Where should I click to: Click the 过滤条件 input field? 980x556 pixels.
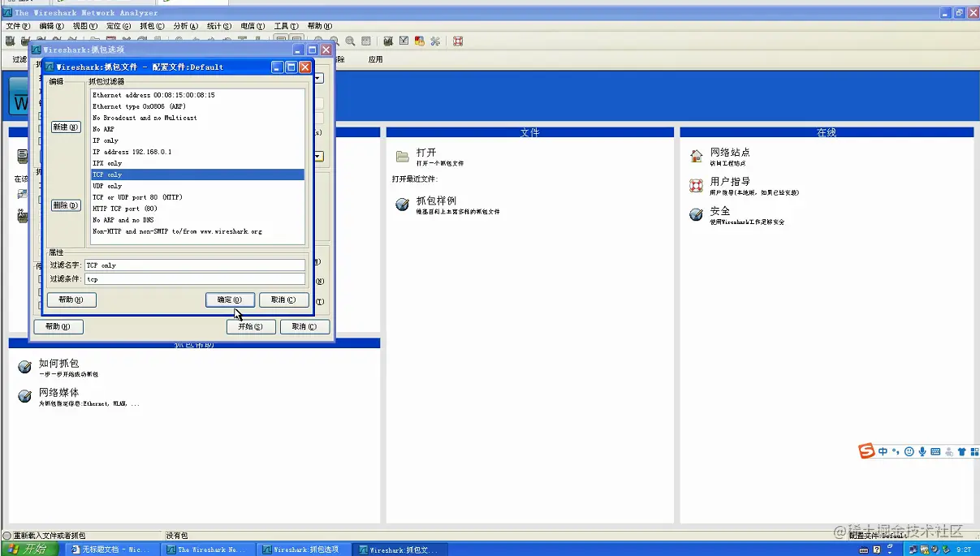click(x=195, y=279)
